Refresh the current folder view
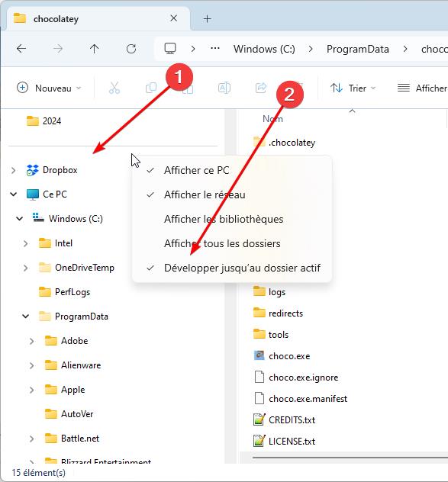This screenshot has width=448, height=482. tap(131, 49)
